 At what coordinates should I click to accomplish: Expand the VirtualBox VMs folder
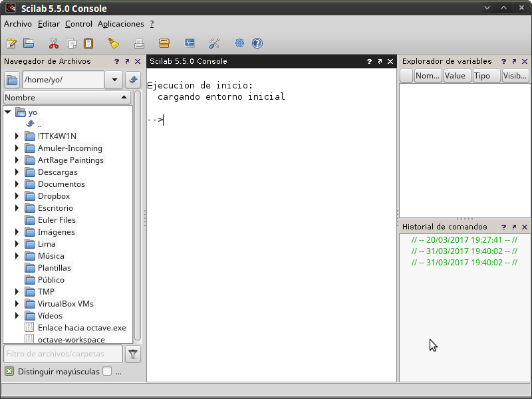point(17,304)
